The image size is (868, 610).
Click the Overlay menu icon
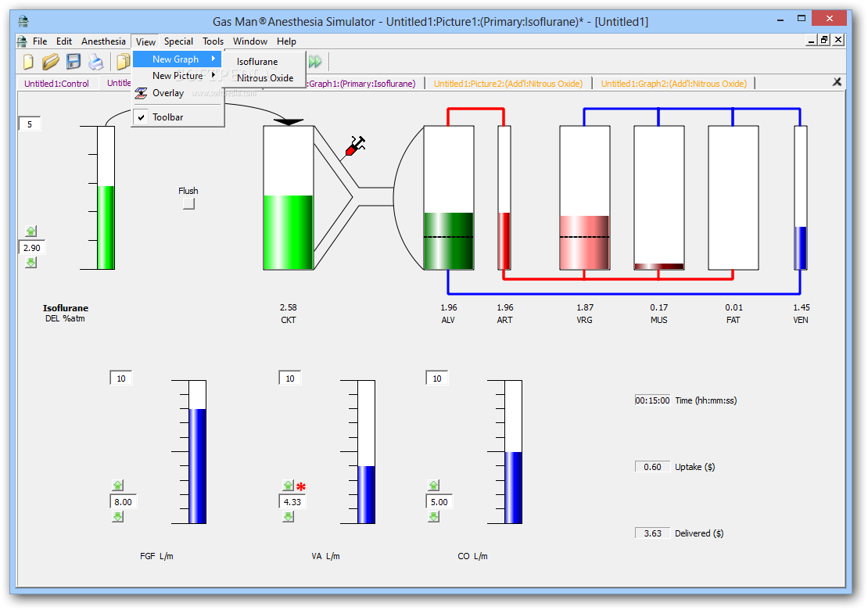(142, 93)
